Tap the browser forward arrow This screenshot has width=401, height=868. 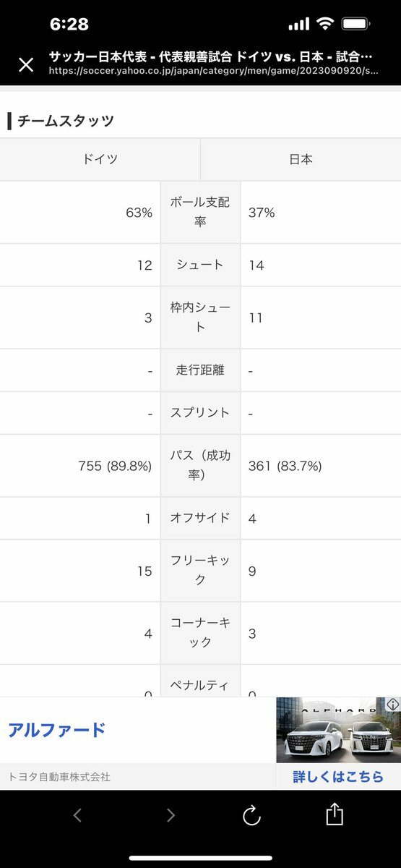coord(171,816)
